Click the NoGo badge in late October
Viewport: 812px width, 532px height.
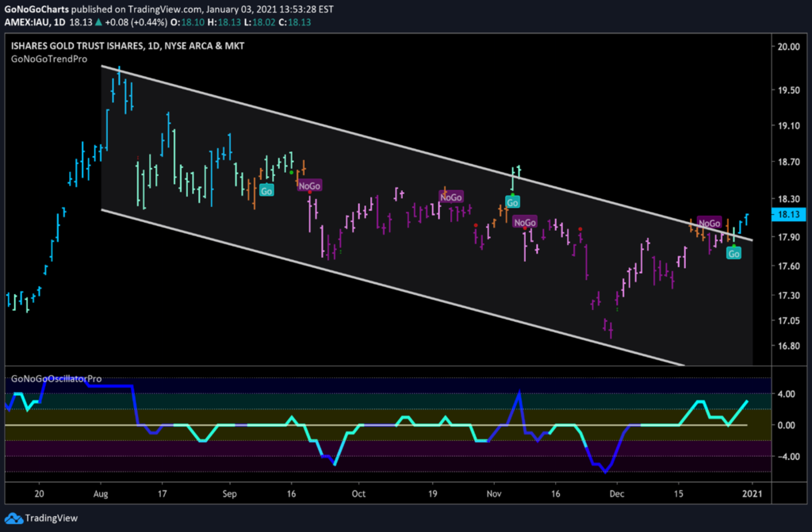(x=450, y=197)
